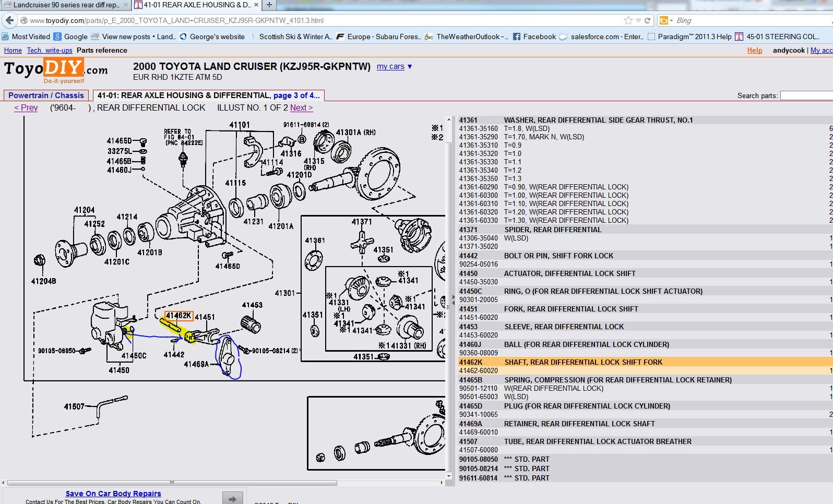Select part number 90105-08214 STD. PART
Image resolution: width=833 pixels, height=504 pixels.
478,469
